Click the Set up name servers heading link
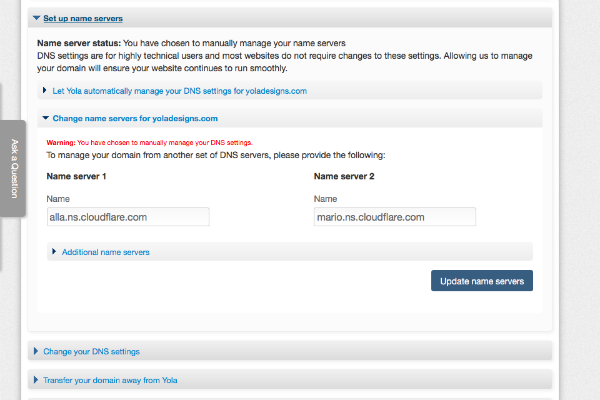Viewport: 600px width, 400px height. (83, 18)
